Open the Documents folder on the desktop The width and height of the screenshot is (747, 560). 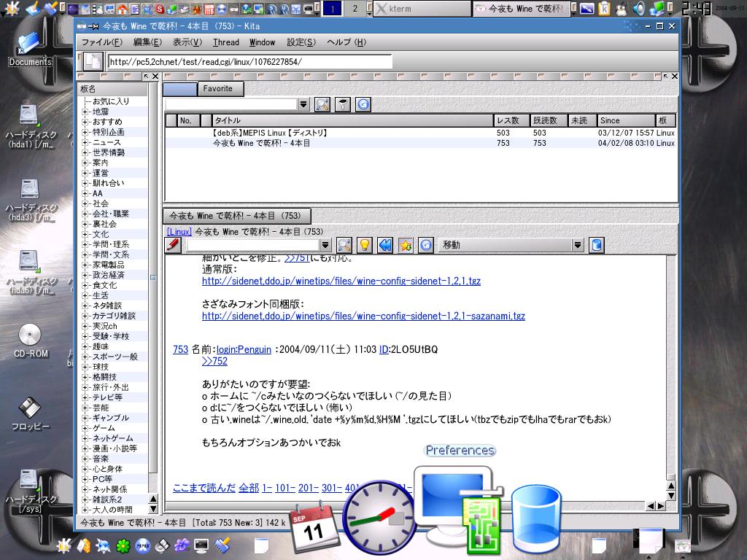(29, 49)
